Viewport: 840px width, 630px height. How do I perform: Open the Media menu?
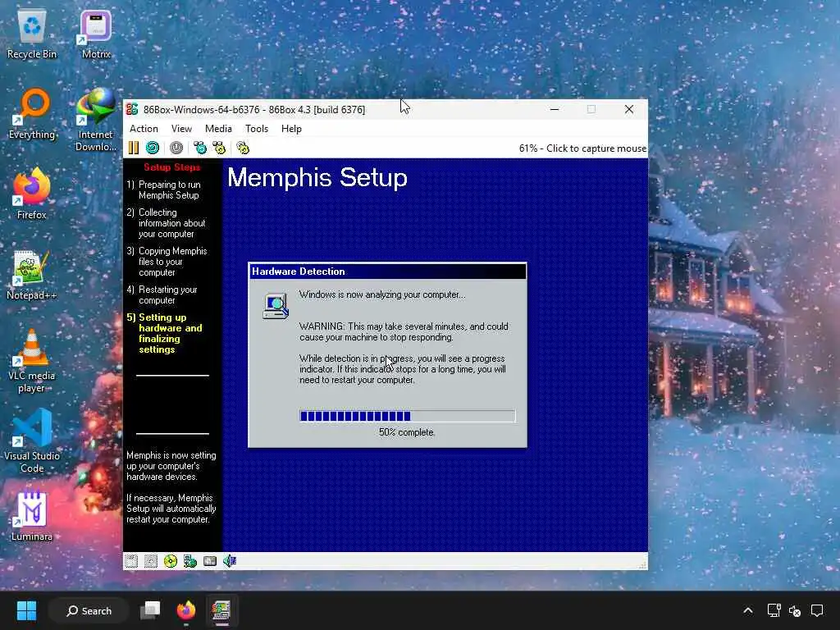[218, 129]
